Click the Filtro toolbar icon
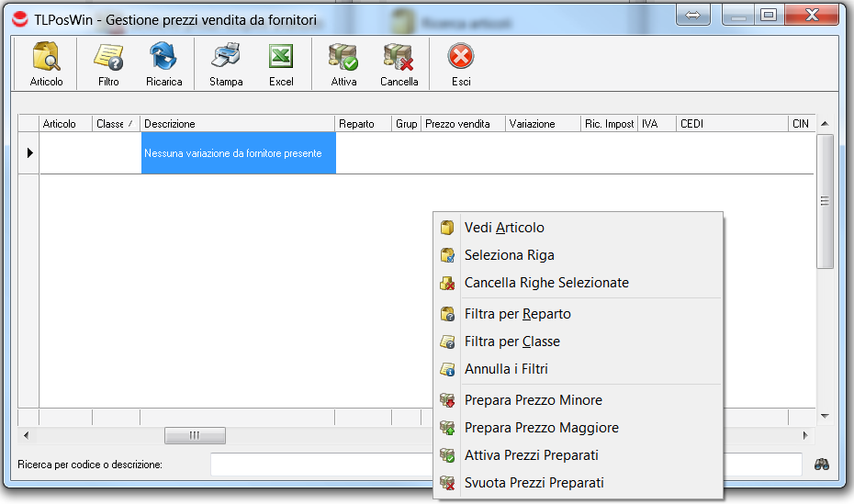Viewport: 854px width, 504px height. pos(108,57)
